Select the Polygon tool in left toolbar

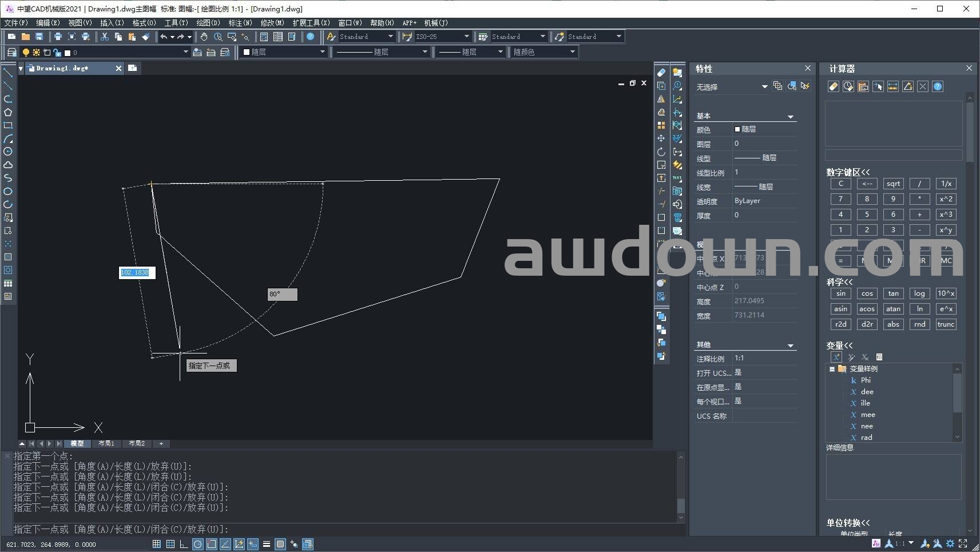pos(8,112)
